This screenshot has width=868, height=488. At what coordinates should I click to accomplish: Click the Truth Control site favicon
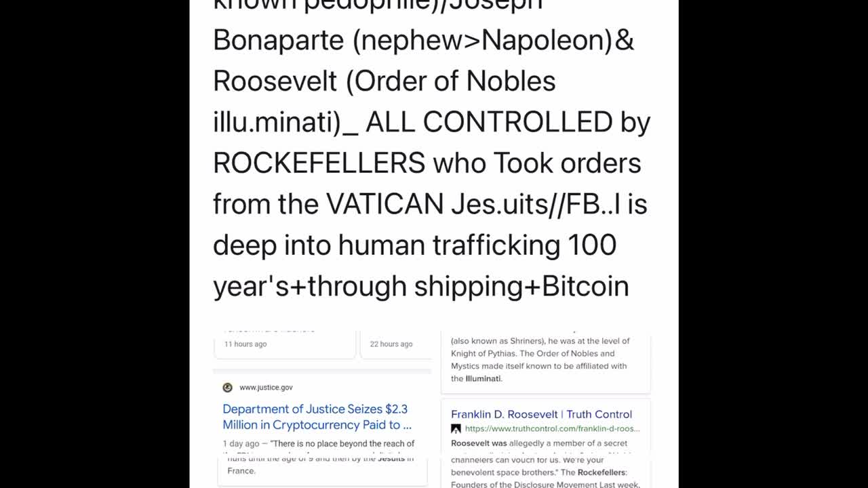456,429
